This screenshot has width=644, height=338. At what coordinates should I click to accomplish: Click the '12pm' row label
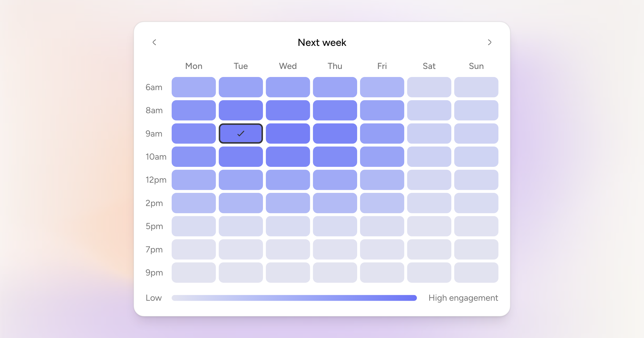click(156, 180)
